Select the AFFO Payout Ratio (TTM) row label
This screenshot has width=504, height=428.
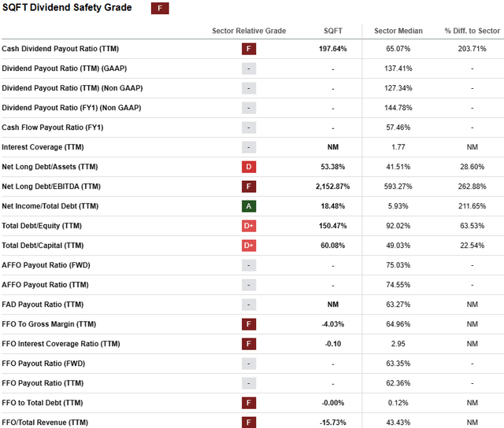click(45, 285)
